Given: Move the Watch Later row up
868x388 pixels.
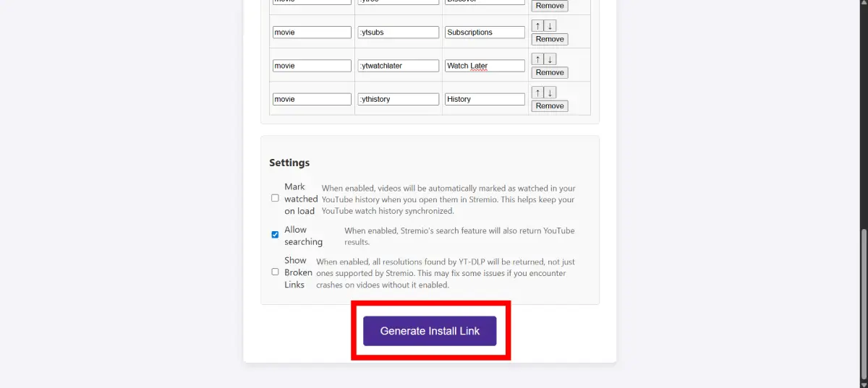Looking at the screenshot, I should point(537,59).
